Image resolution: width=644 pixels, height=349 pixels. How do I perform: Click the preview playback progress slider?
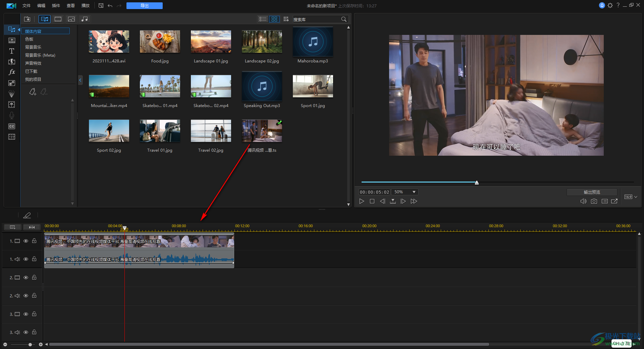click(x=497, y=182)
